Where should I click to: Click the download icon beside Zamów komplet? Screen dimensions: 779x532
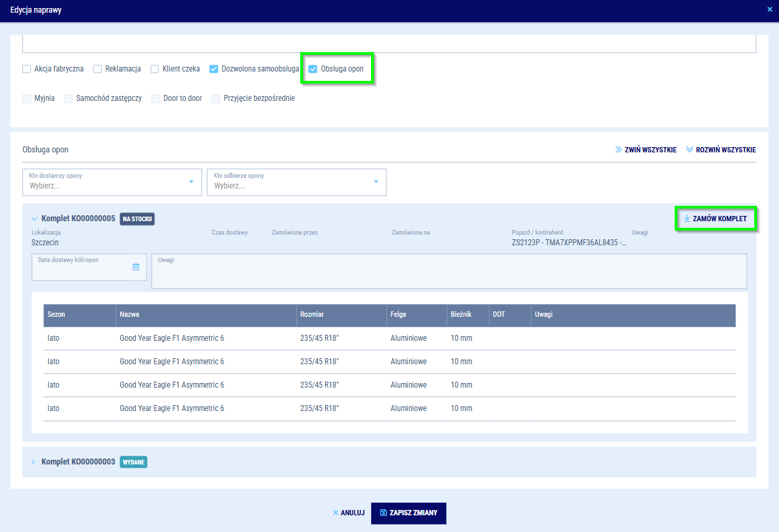click(687, 219)
